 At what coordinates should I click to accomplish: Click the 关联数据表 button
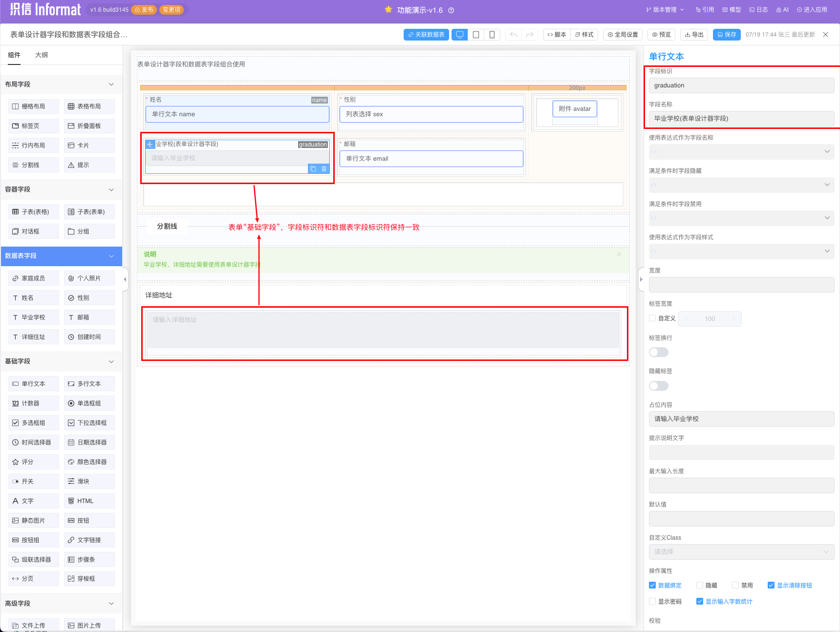426,35
